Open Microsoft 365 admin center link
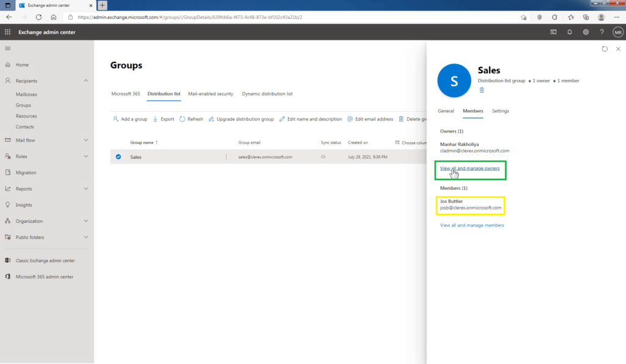This screenshot has width=626, height=364. tap(44, 277)
